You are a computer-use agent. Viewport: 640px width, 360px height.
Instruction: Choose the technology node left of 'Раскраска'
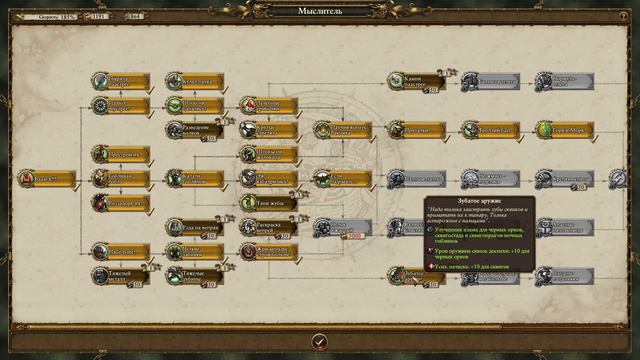click(195, 227)
